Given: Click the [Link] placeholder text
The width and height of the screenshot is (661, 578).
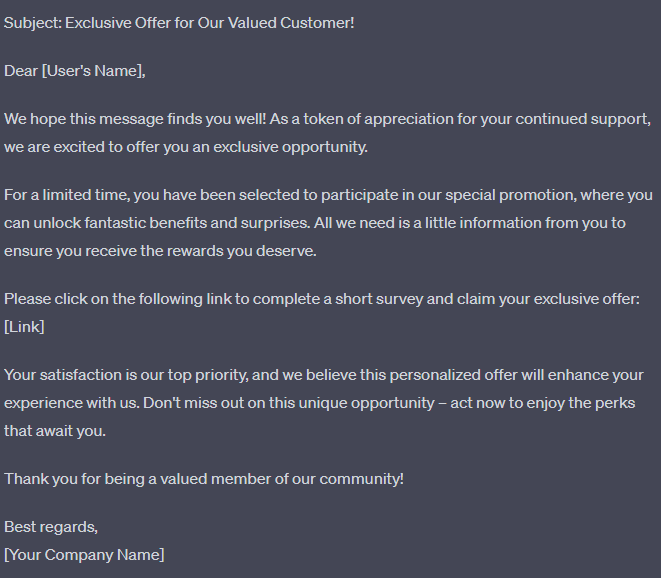Looking at the screenshot, I should (x=24, y=326).
